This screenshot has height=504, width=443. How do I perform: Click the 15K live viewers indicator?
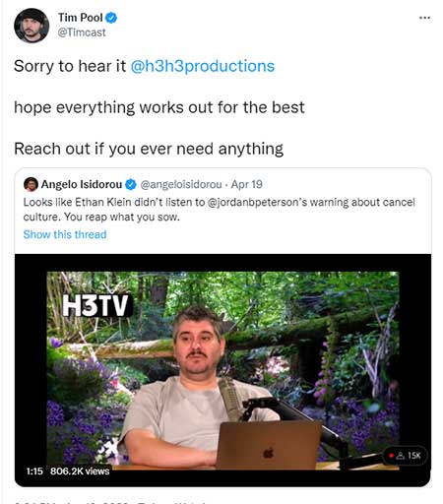point(406,456)
